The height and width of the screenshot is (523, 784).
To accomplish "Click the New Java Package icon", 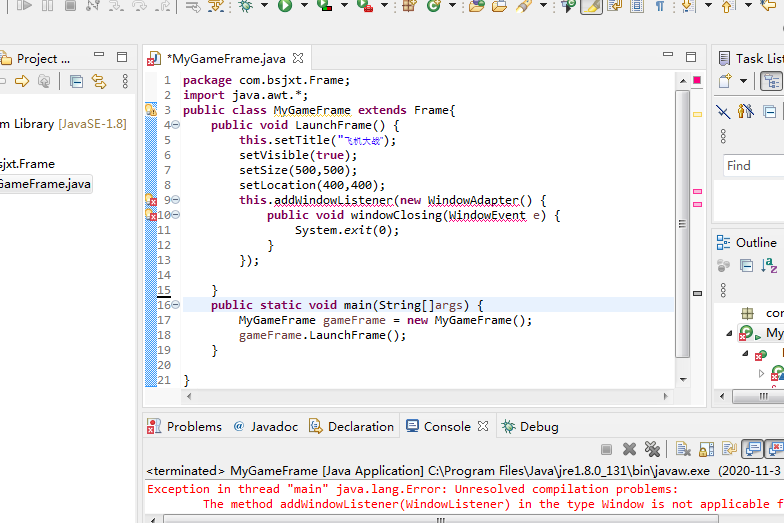I will [409, 6].
